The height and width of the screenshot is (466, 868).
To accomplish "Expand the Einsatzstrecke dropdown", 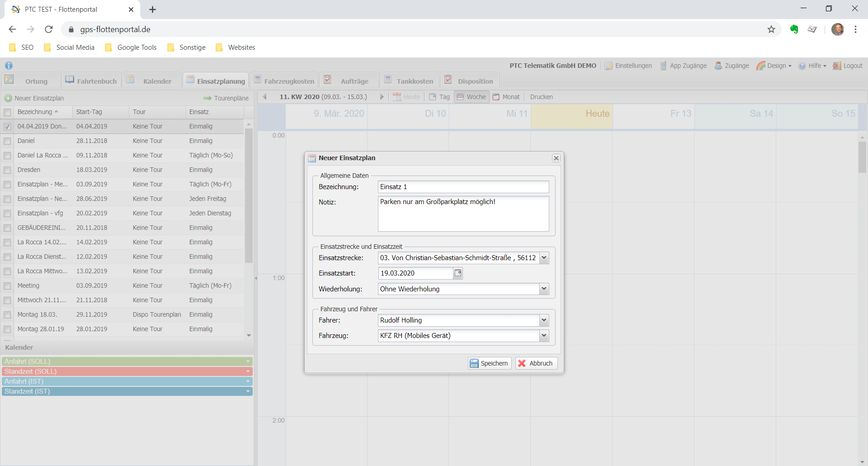I will click(x=544, y=258).
